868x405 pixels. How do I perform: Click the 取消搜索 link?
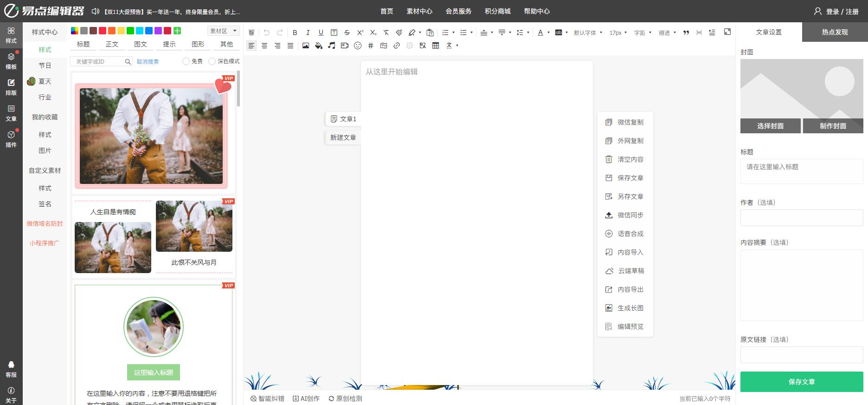click(x=148, y=61)
